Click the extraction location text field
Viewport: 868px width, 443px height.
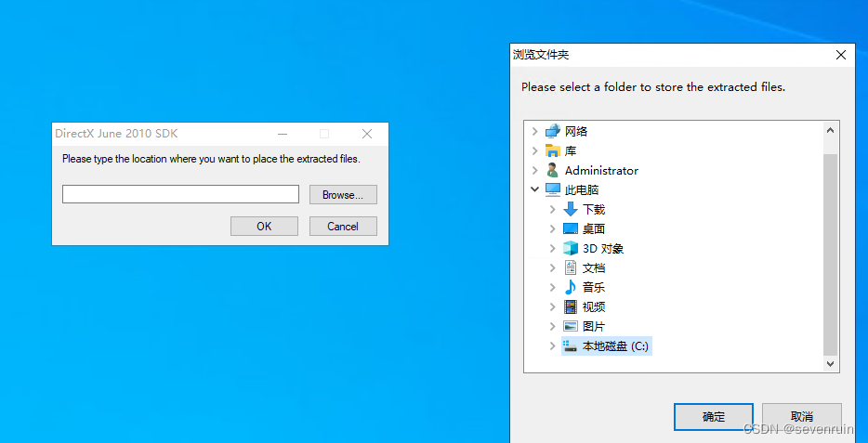(x=180, y=194)
